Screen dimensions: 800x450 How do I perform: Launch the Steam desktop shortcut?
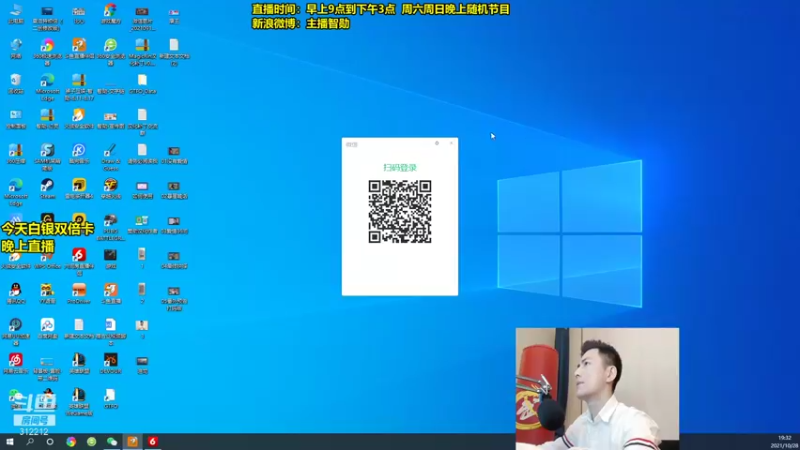pyautogui.click(x=47, y=188)
